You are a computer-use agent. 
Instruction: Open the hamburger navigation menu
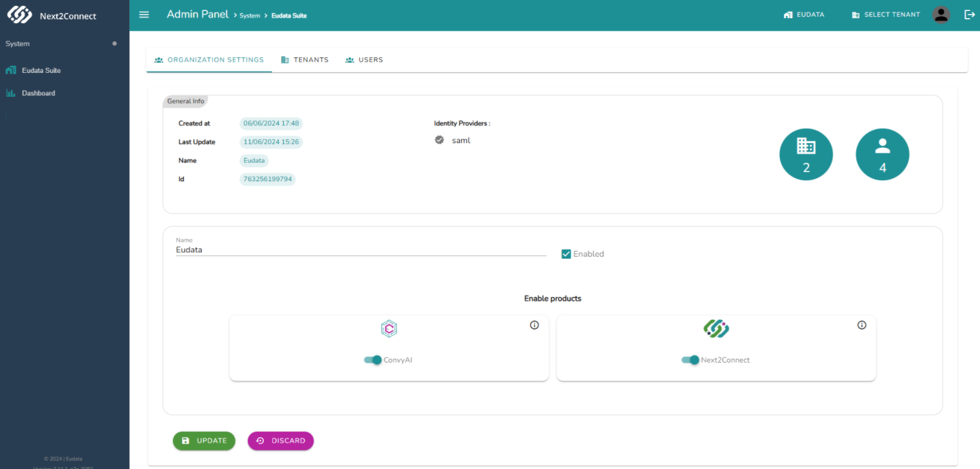pyautogui.click(x=144, y=15)
